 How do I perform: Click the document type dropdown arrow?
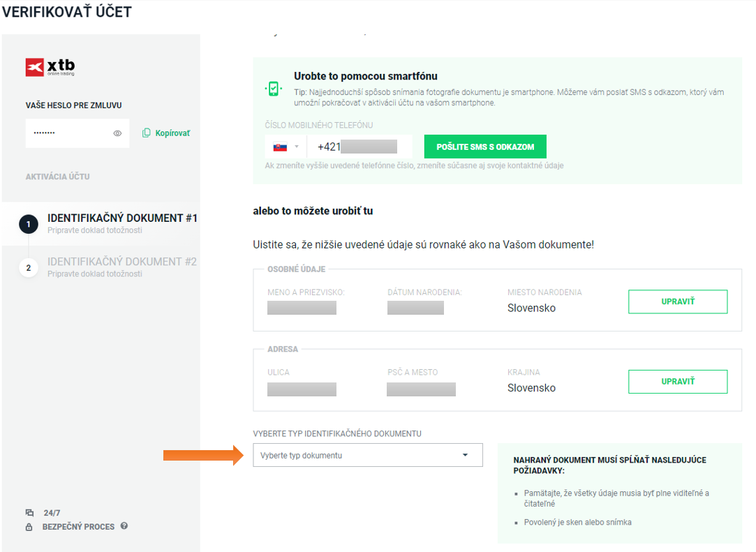pyautogui.click(x=466, y=456)
